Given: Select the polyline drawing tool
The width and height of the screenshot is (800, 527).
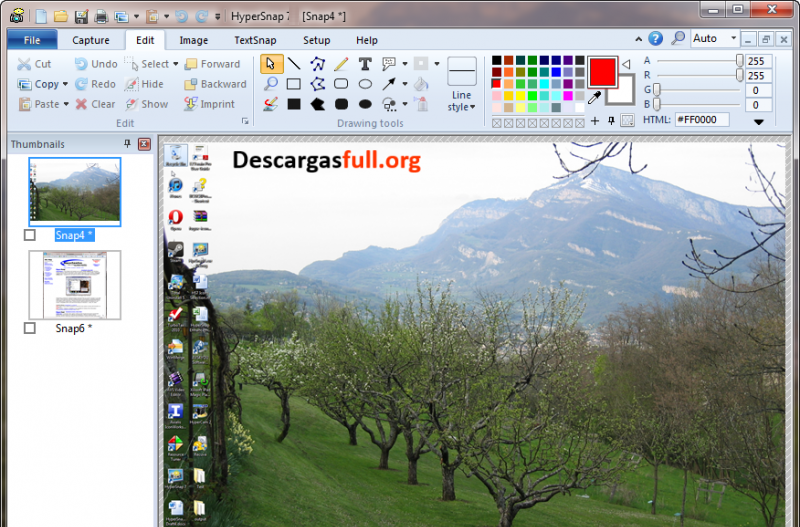Looking at the screenshot, I should 317,64.
